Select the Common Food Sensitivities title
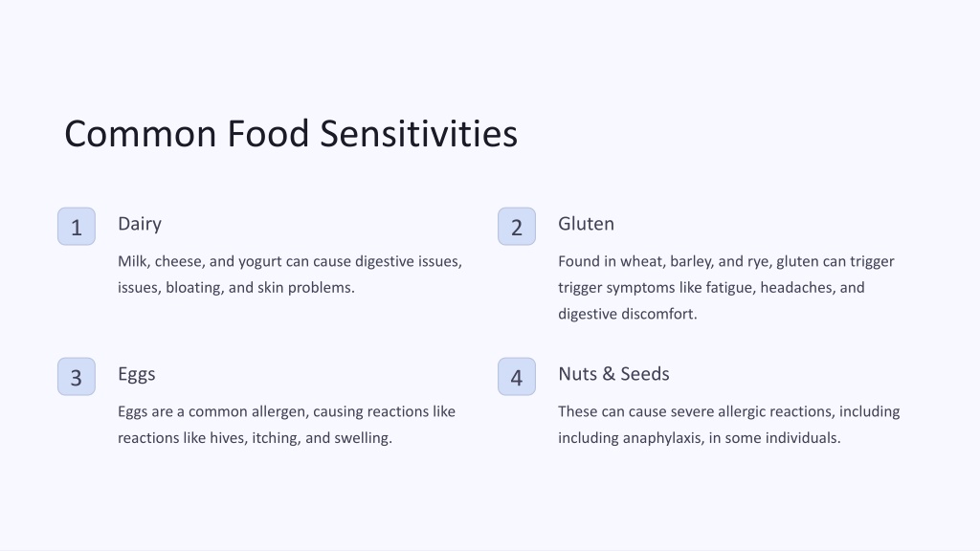 point(291,134)
